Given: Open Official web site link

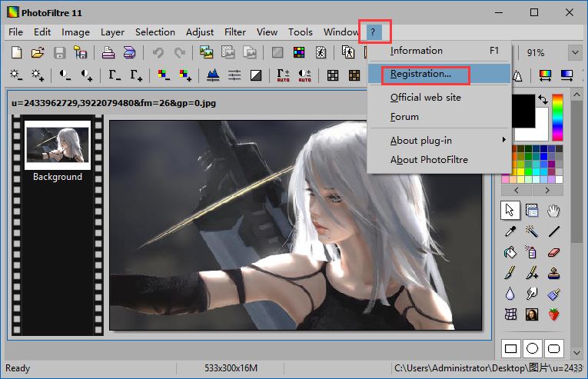Looking at the screenshot, I should (425, 98).
